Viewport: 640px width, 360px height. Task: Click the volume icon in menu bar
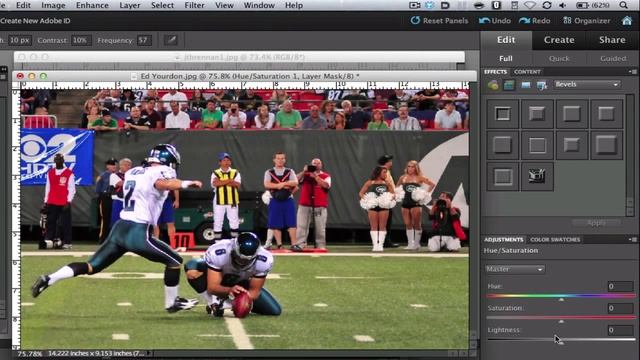[563, 5]
